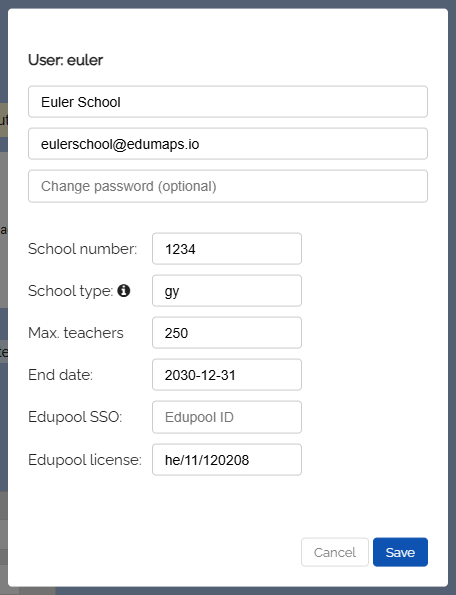Select the Change password input
This screenshot has height=595, width=456.
228,186
